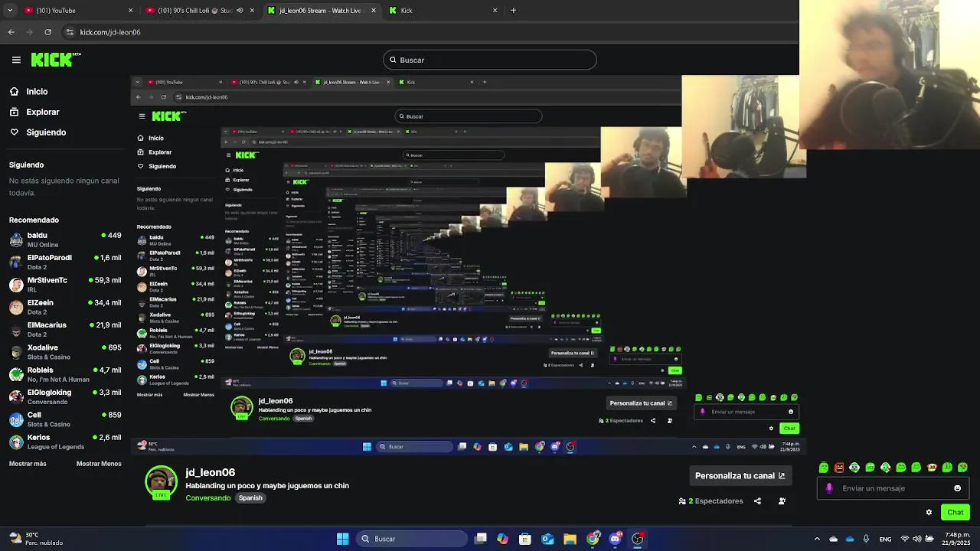Open Task View in the taskbar
This screenshot has width=980, height=551.
(x=480, y=539)
